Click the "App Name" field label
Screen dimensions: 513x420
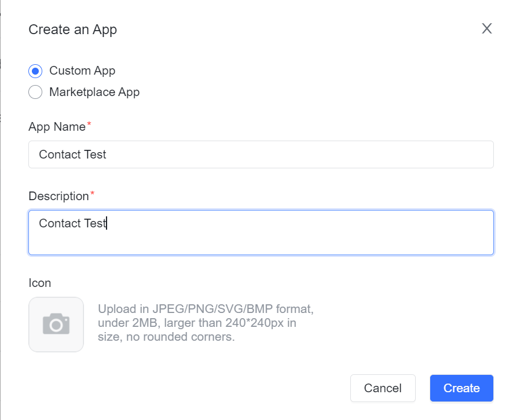click(57, 127)
